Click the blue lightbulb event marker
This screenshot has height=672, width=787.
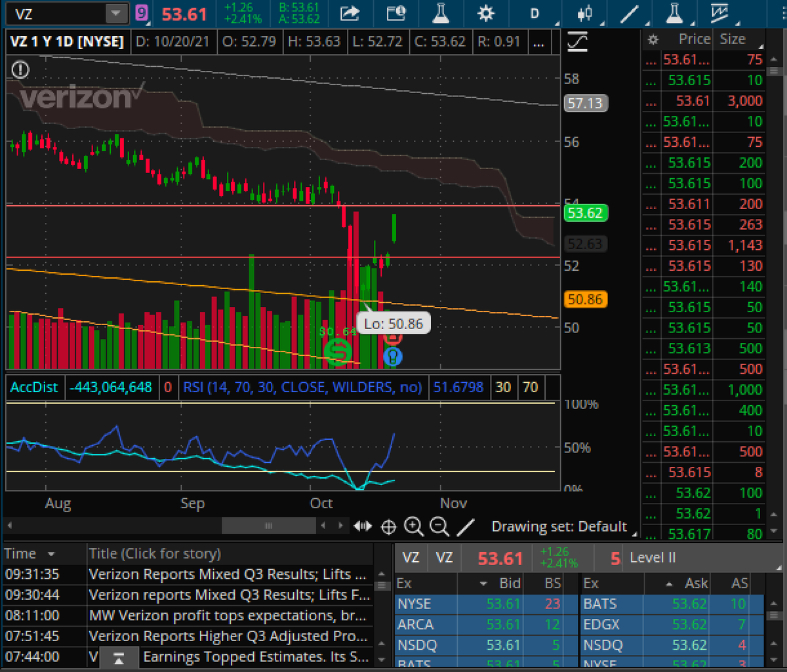point(392,357)
